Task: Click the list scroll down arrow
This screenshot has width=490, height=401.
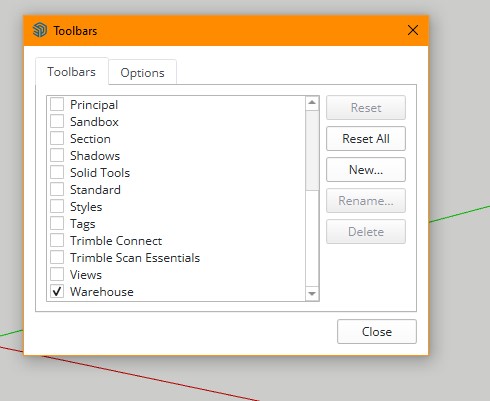Action: (312, 294)
